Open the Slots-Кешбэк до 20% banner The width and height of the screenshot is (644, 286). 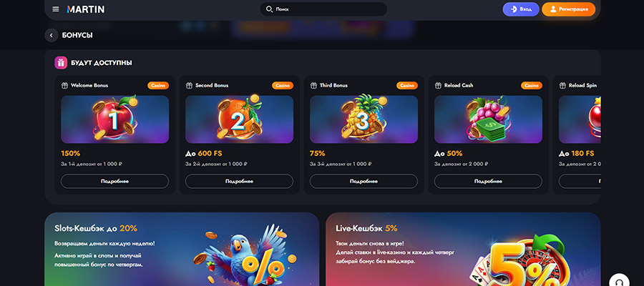(182, 249)
